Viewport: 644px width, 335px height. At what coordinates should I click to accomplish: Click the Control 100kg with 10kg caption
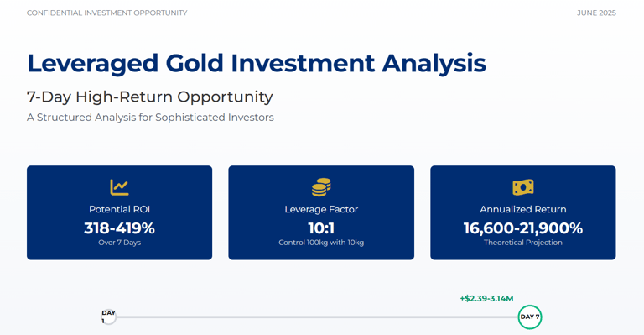(x=321, y=243)
